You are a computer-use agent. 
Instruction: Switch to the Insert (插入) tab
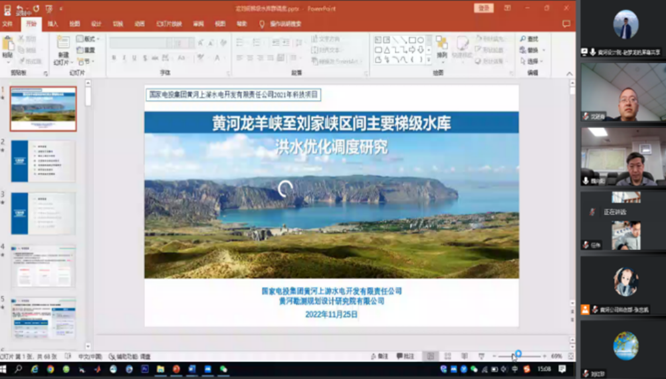coord(53,24)
